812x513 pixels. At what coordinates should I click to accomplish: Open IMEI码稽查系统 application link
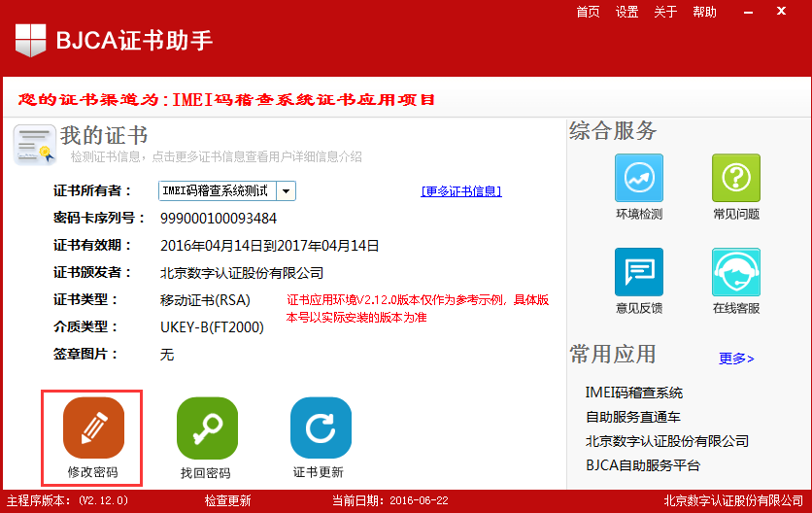pyautogui.click(x=634, y=393)
